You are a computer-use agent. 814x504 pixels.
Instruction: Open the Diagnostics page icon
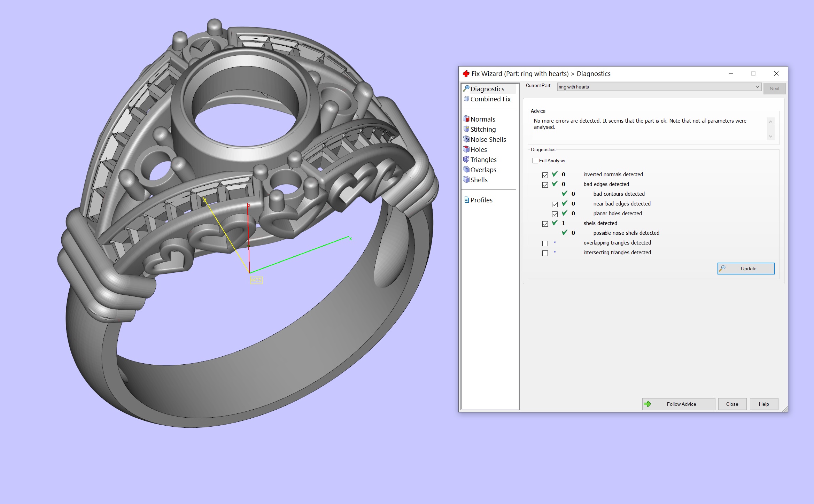pos(466,89)
